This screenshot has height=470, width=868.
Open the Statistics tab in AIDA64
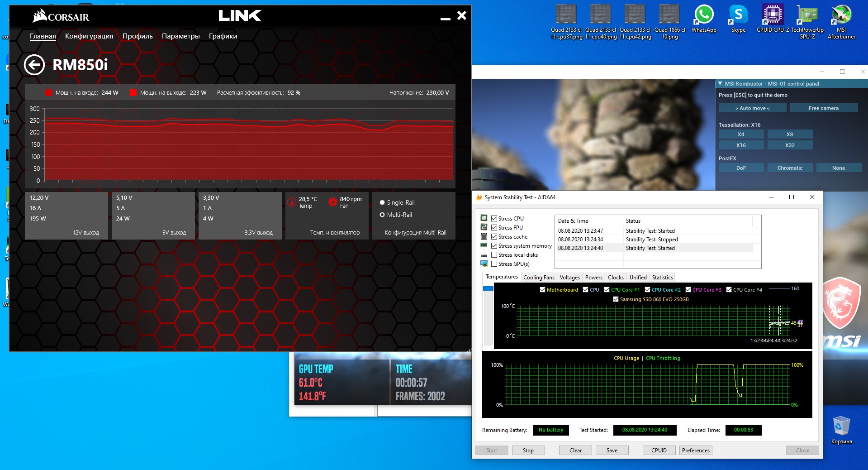pos(662,278)
